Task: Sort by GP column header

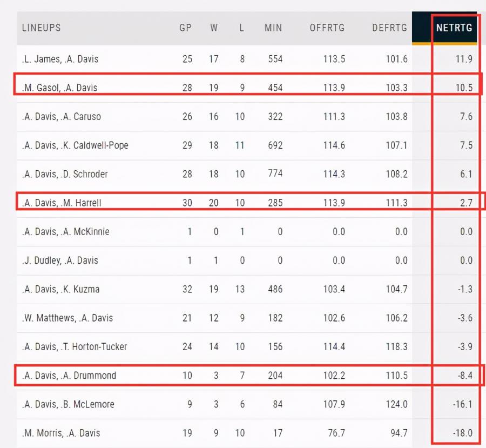Action: (x=185, y=28)
